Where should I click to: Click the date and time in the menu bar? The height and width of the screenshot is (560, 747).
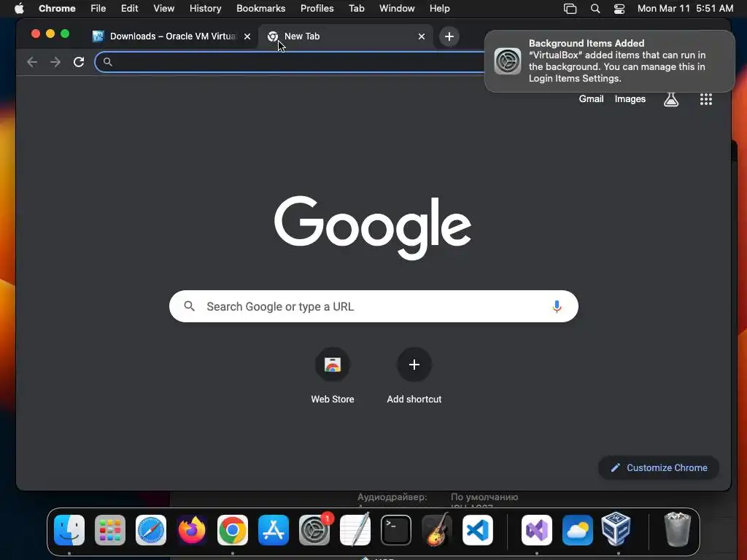[685, 9]
